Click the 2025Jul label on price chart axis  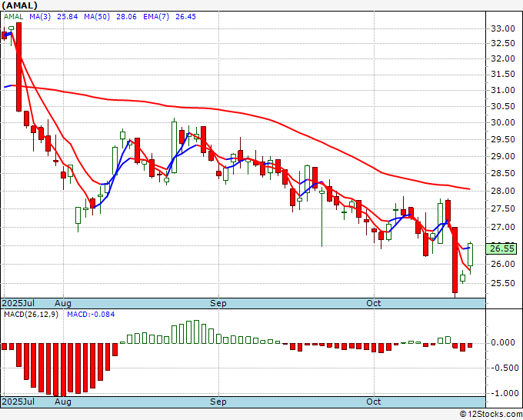[18, 303]
